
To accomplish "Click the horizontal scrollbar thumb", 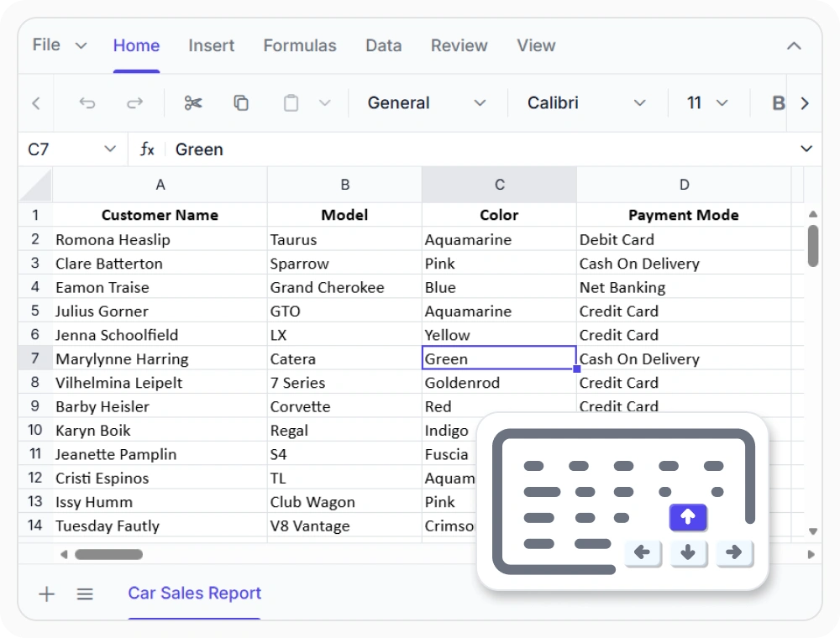I will pos(108,555).
